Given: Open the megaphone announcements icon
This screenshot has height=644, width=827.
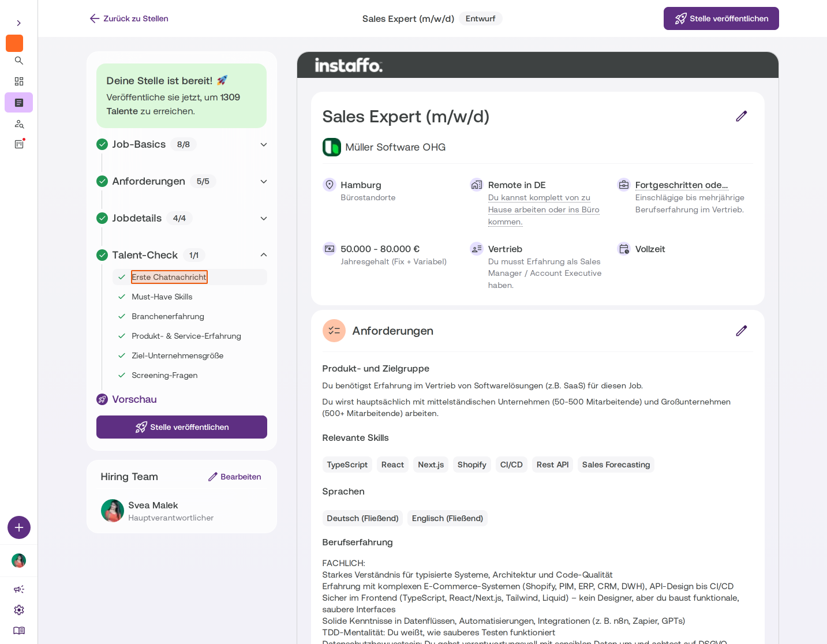Looking at the screenshot, I should pos(19,589).
